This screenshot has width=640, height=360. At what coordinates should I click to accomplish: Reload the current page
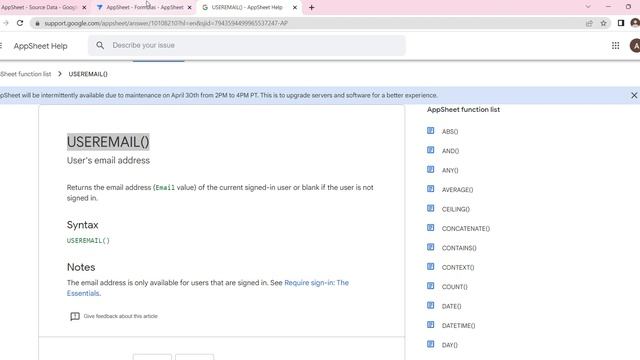pos(20,23)
